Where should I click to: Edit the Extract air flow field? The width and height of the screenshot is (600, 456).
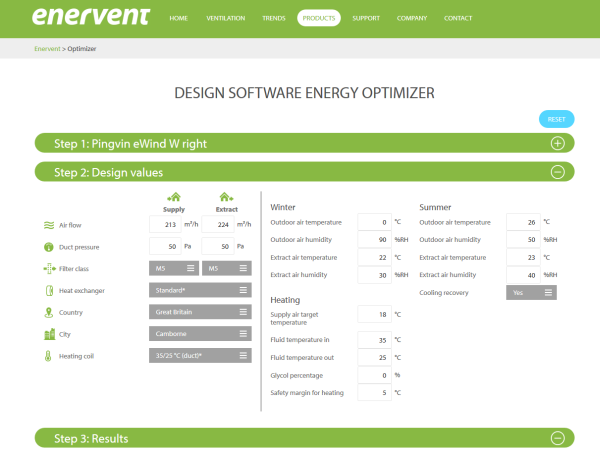click(218, 224)
